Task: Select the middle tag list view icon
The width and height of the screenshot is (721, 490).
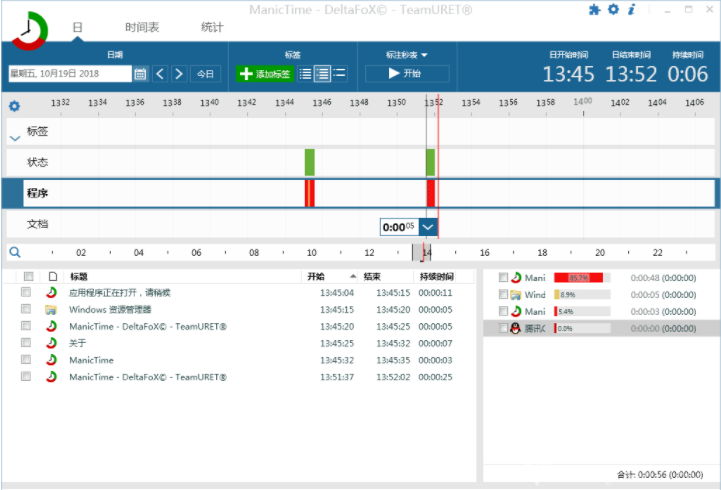Action: coord(322,74)
